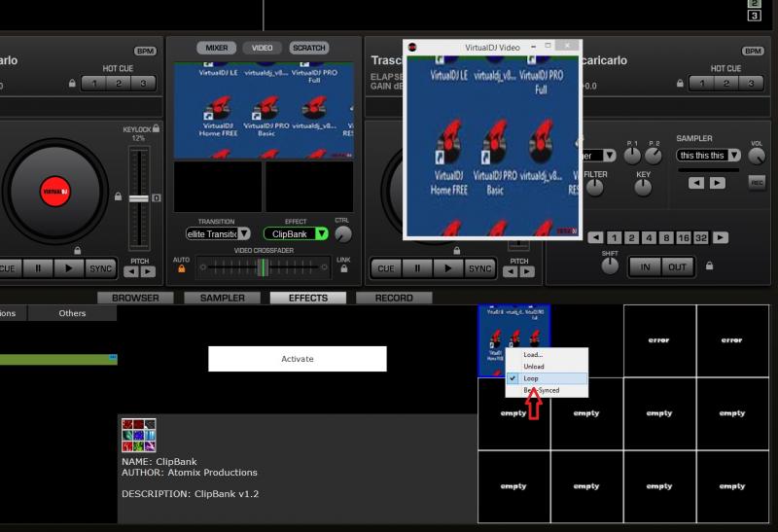
Task: Click the left deck jog wheel
Action: 55,191
